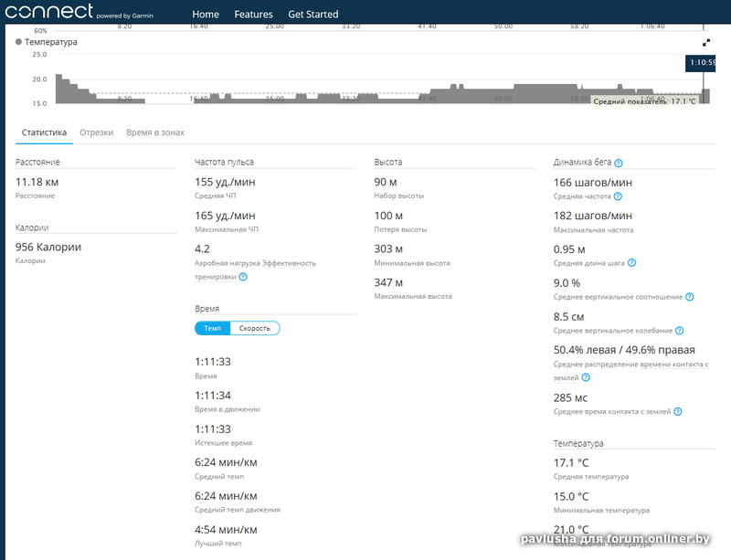Select the Статистика tab

44,132
